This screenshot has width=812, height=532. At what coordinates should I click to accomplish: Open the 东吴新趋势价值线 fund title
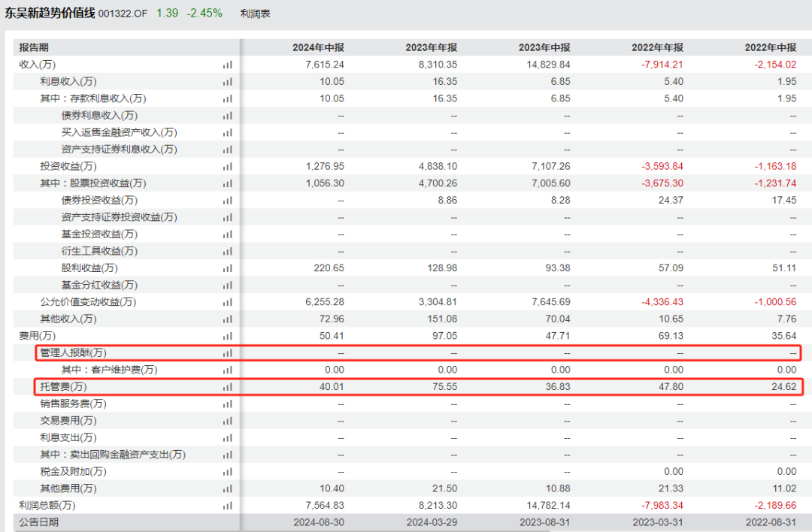click(x=50, y=13)
